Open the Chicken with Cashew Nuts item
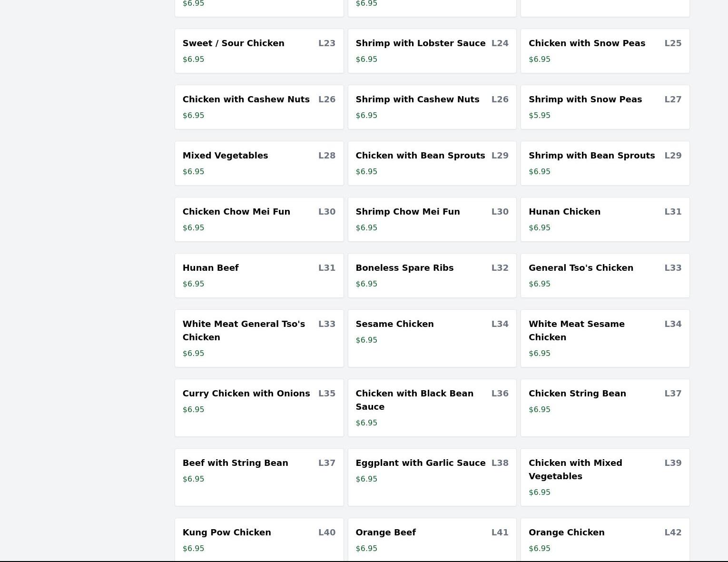This screenshot has height=562, width=728. tap(259, 107)
